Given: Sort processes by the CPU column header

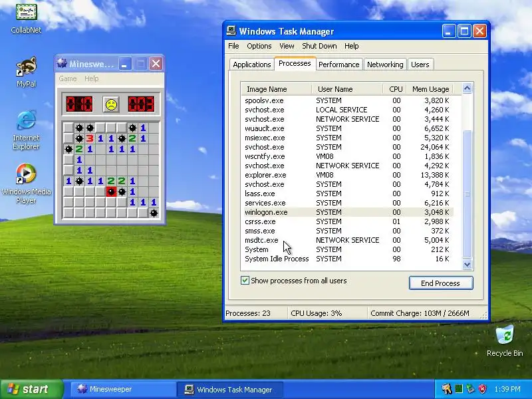Looking at the screenshot, I should (x=394, y=89).
